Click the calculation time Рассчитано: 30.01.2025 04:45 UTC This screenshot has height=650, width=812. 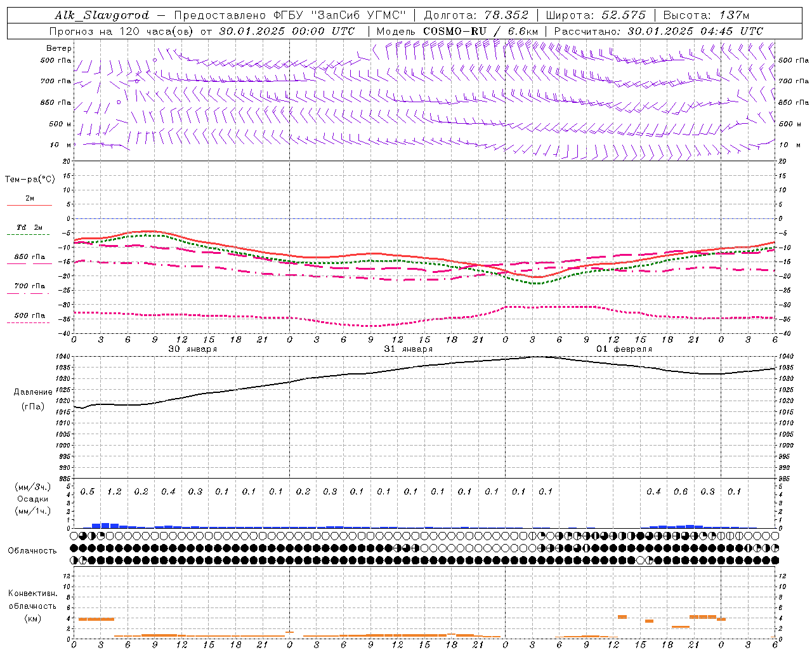coord(659,31)
